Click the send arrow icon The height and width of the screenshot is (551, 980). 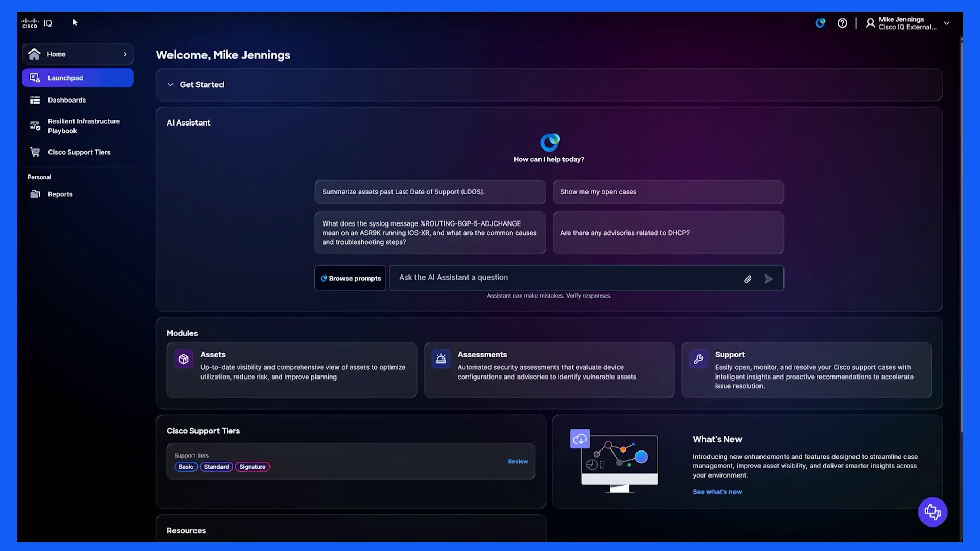click(x=768, y=279)
